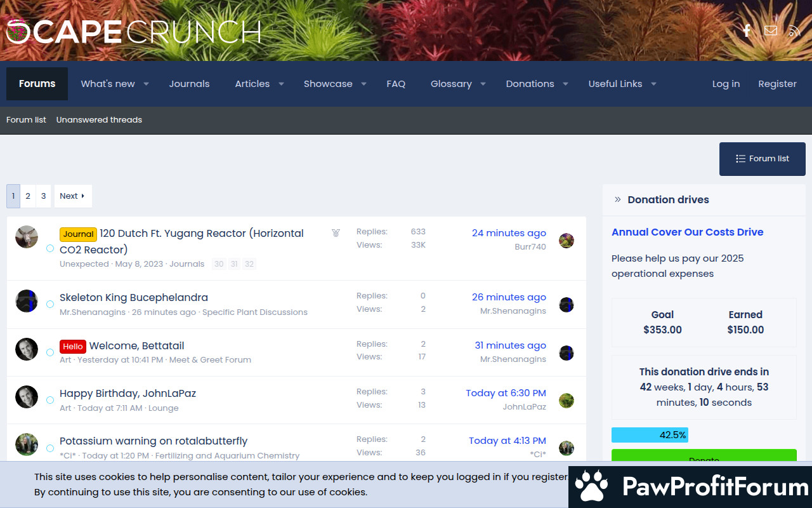The height and width of the screenshot is (508, 812).
Task: Open Annual Cover Our Costs Drive link
Action: click(687, 232)
